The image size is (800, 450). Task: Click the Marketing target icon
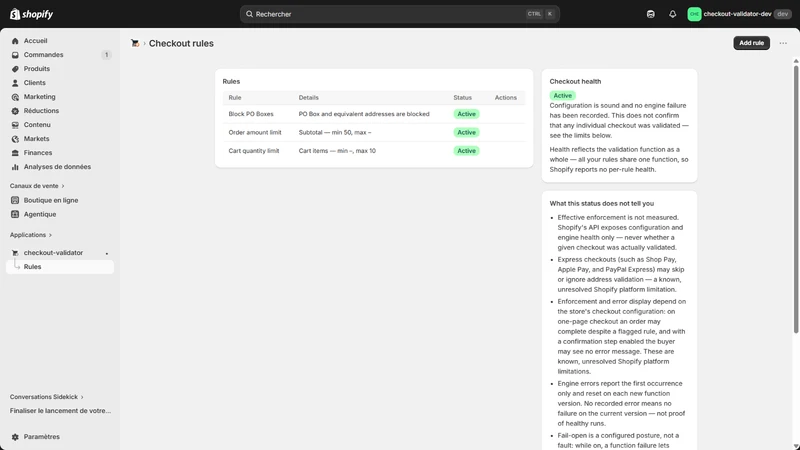pyautogui.click(x=15, y=97)
